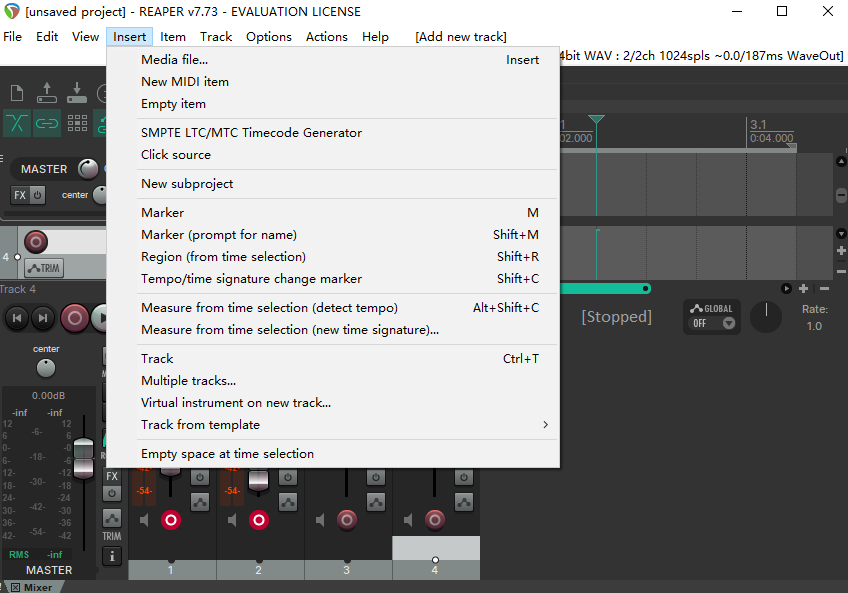Screen dimensions: 848x593
Task: Toggle the FX bypass power icon on mixer track 2
Action: [288, 477]
